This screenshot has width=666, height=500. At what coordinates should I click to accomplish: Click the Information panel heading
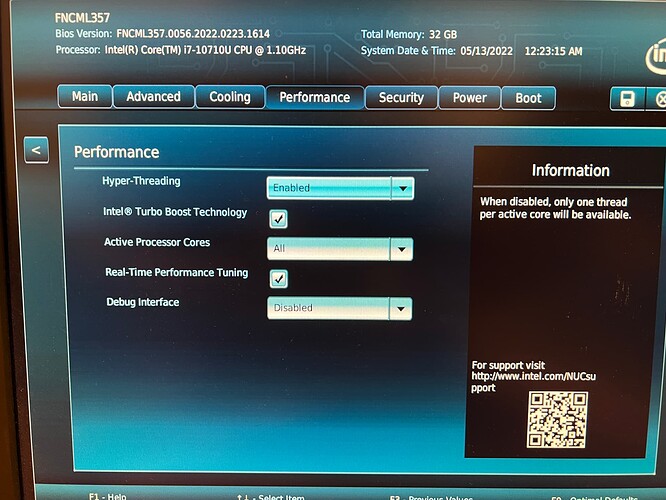click(570, 170)
